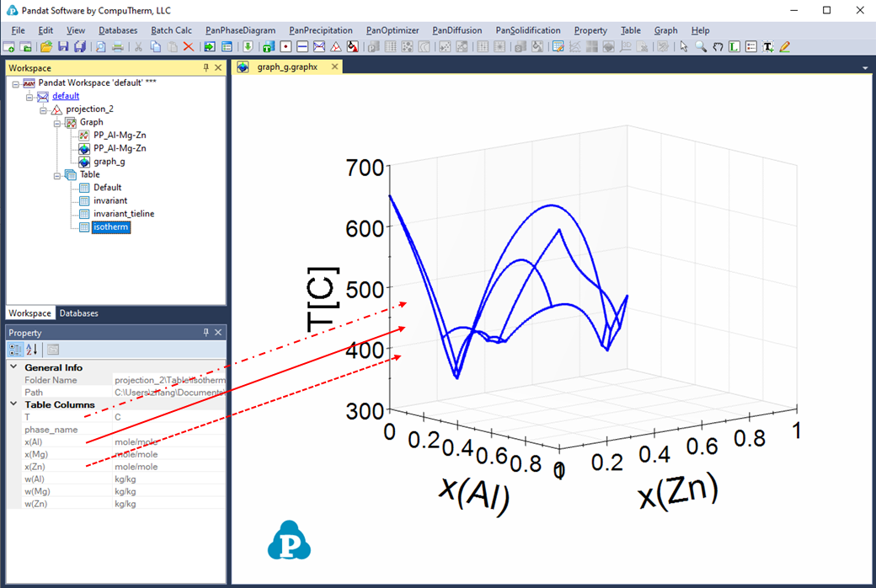Viewport: 876px width, 588px height.
Task: Click the red X delete icon
Action: [x=188, y=47]
